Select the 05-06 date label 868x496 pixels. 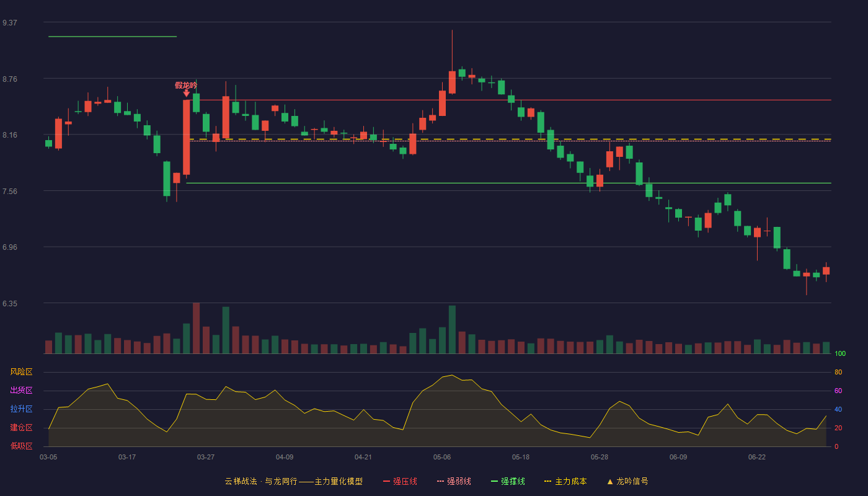(442, 458)
